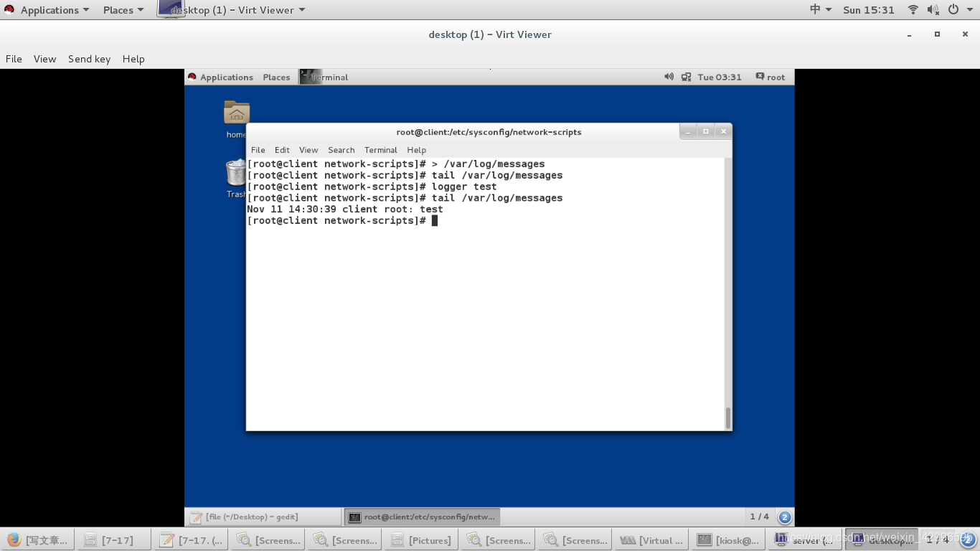This screenshot has width=980, height=551.
Task: Open the guest Applications menu
Action: (x=226, y=77)
